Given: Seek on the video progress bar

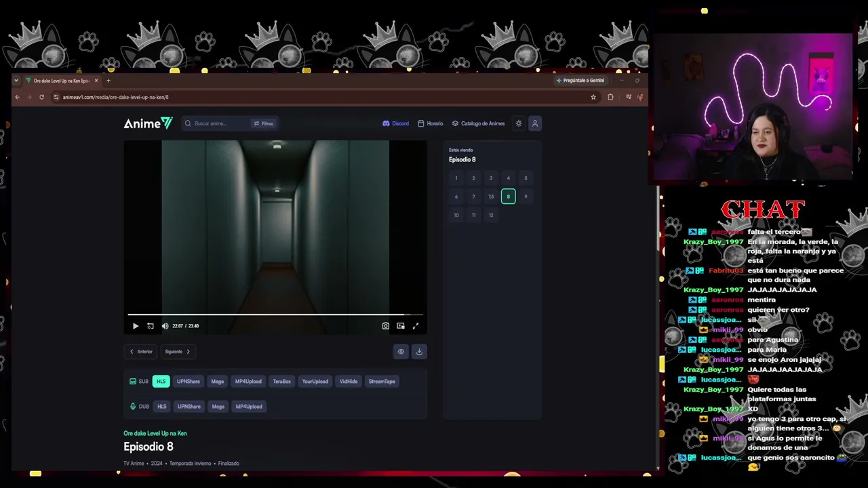Looking at the screenshot, I should 275,314.
